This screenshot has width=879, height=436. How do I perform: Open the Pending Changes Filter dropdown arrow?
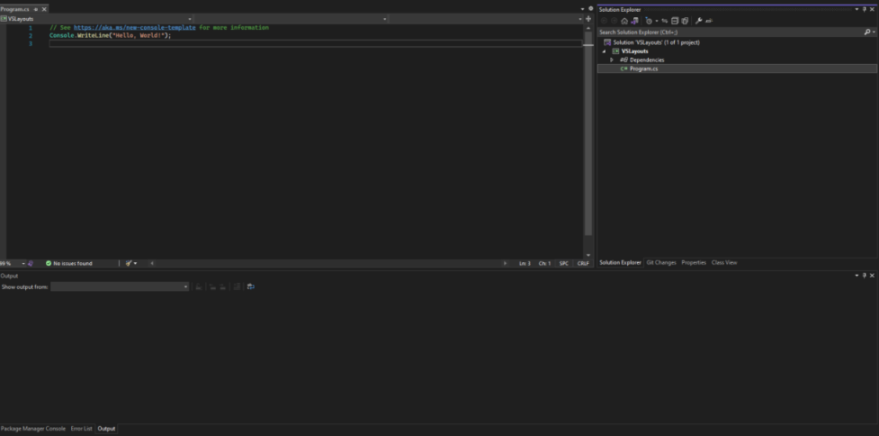[656, 21]
